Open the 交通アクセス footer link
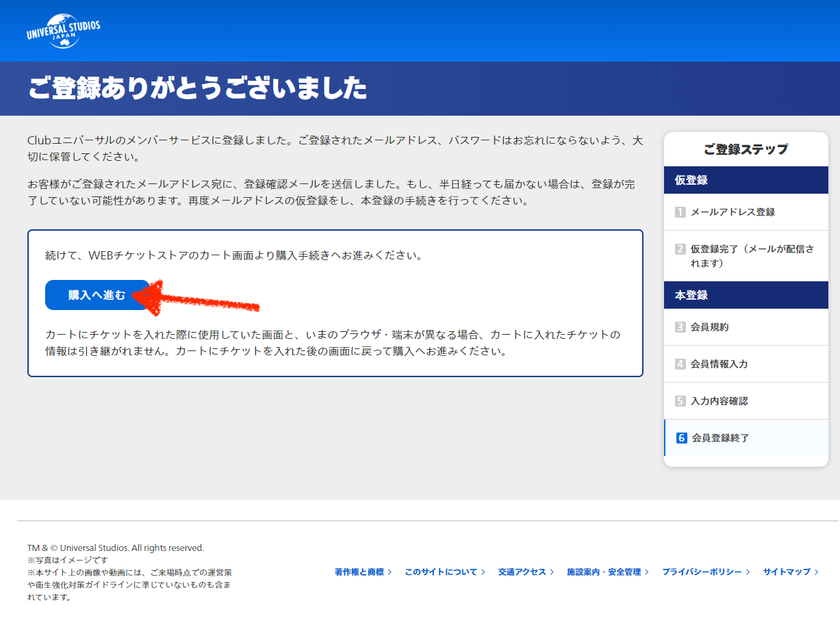 click(x=526, y=572)
